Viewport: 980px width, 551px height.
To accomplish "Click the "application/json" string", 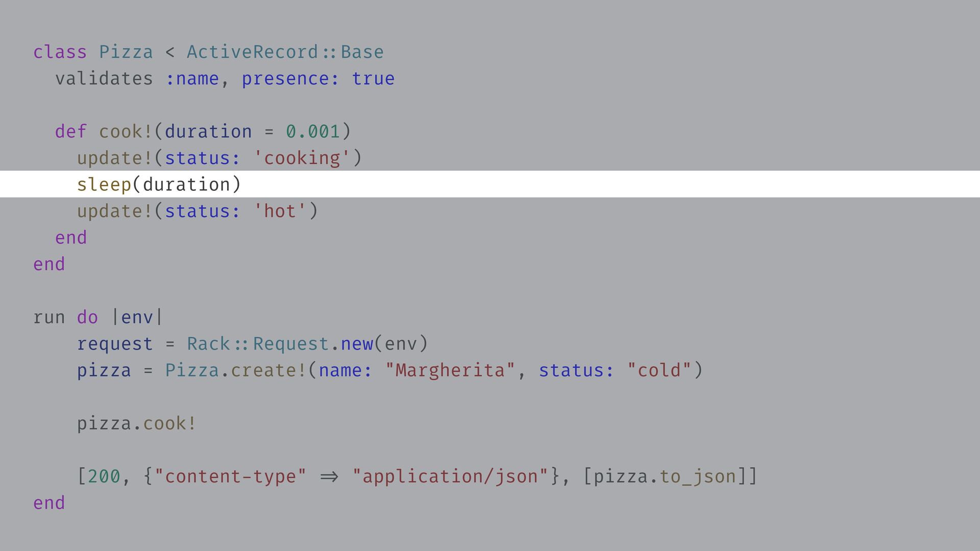I will coord(450,477).
